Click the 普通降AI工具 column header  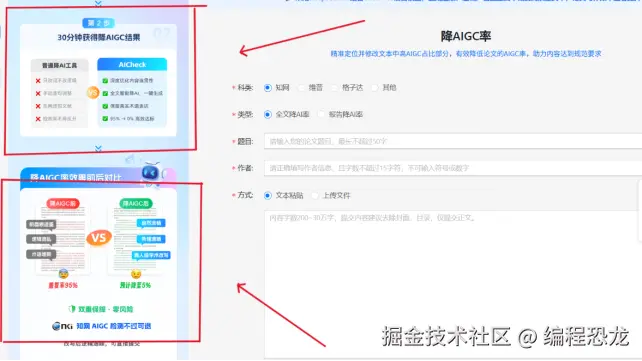click(x=59, y=65)
